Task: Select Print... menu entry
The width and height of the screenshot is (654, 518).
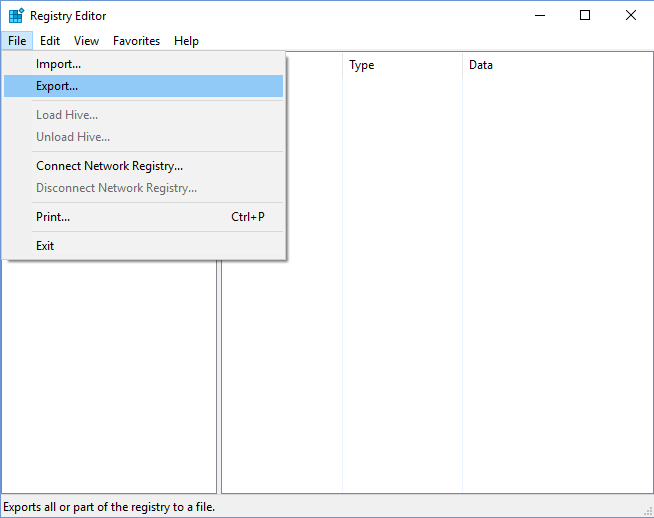Action: 143,217
